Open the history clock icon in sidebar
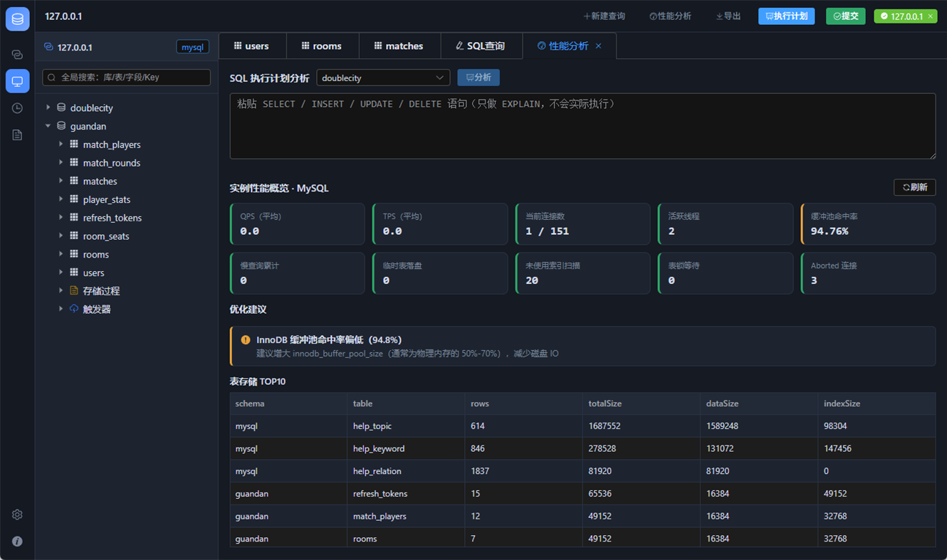This screenshot has height=560, width=947. pos(17,108)
